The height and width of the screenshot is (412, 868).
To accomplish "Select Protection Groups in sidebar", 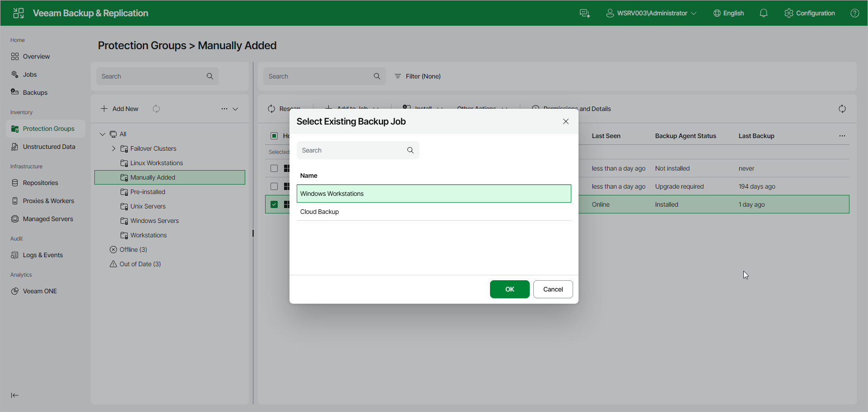I will coord(46,129).
